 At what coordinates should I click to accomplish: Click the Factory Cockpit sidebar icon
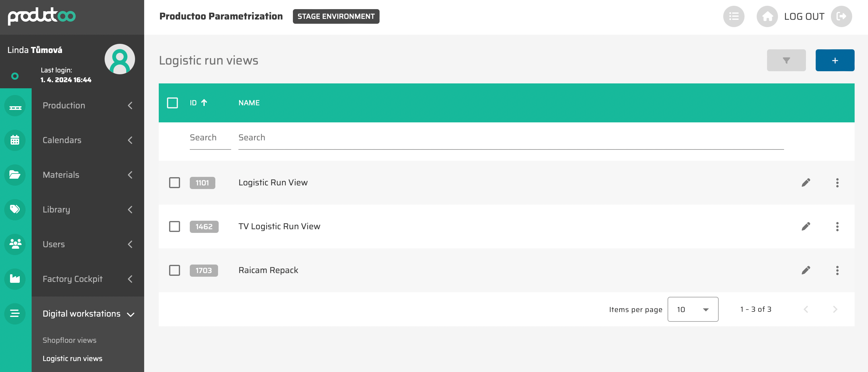coord(15,279)
